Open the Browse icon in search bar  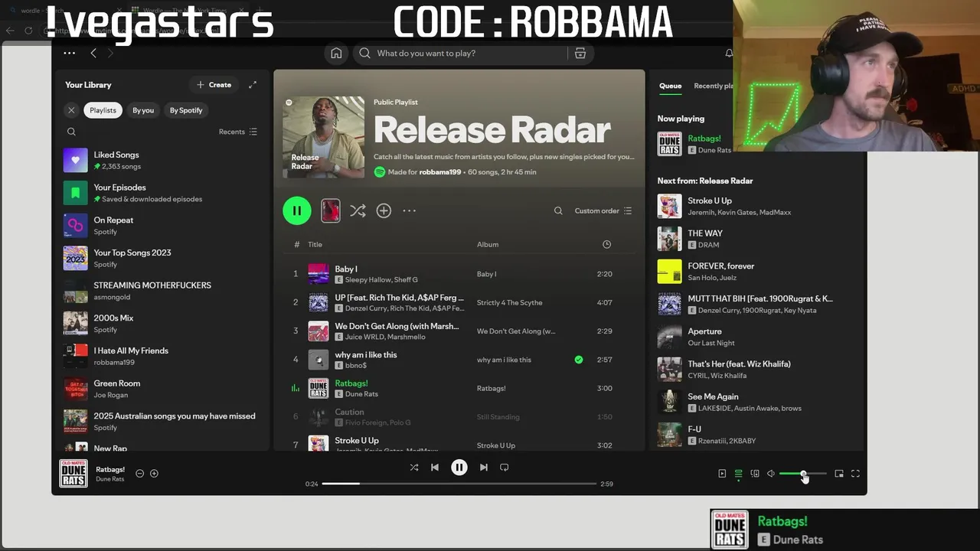tap(580, 53)
